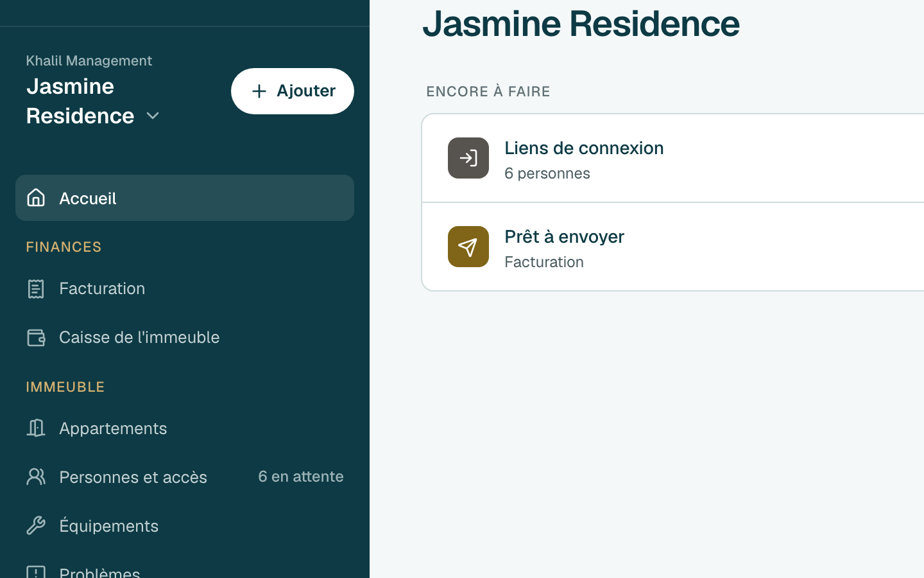Image resolution: width=924 pixels, height=578 pixels.
Task: Open Personnes et accès
Action: [x=185, y=477]
